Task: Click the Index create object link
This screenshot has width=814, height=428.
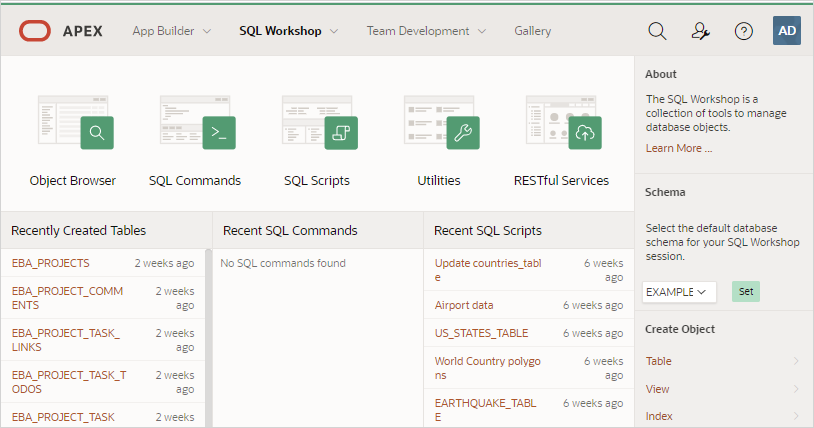Action: point(659,416)
